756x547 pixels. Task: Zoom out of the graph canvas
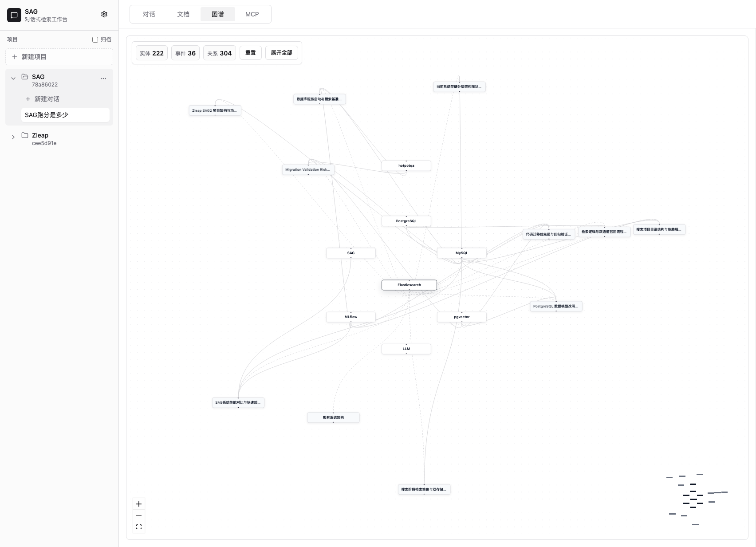[139, 516]
